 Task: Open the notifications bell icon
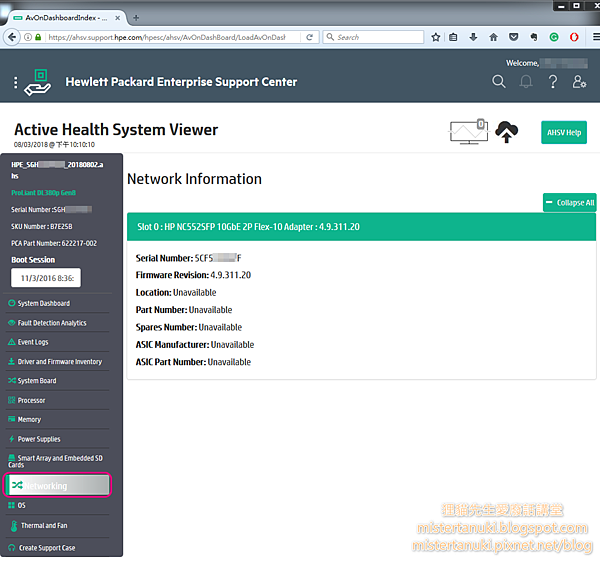click(526, 82)
